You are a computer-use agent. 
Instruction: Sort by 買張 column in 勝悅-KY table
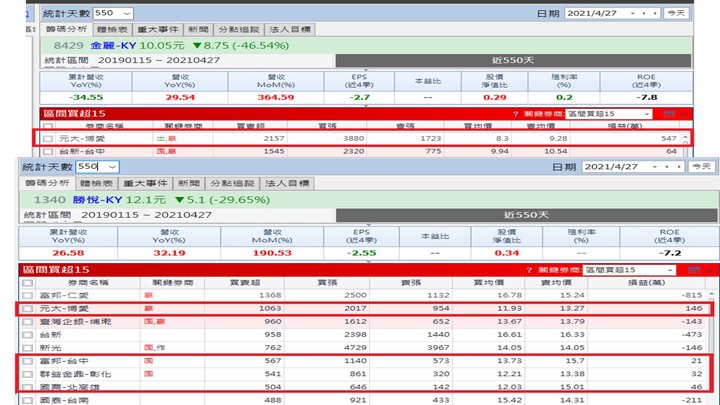point(327,283)
